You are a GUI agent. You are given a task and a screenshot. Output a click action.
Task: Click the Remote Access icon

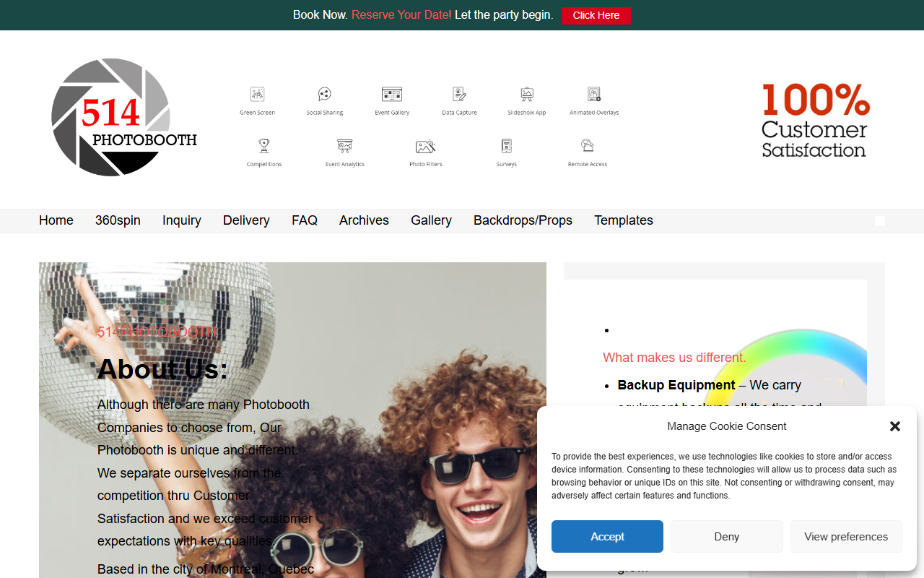pos(588,146)
